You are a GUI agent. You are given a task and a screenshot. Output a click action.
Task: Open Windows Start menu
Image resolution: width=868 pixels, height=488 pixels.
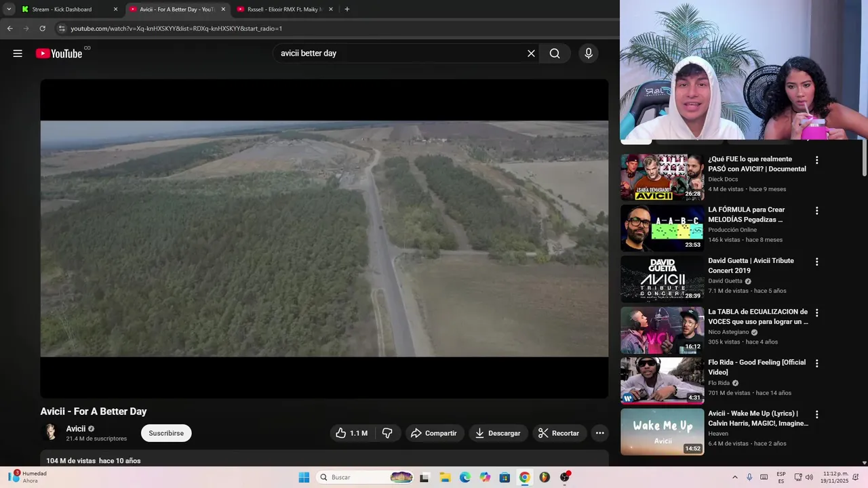[304, 477]
